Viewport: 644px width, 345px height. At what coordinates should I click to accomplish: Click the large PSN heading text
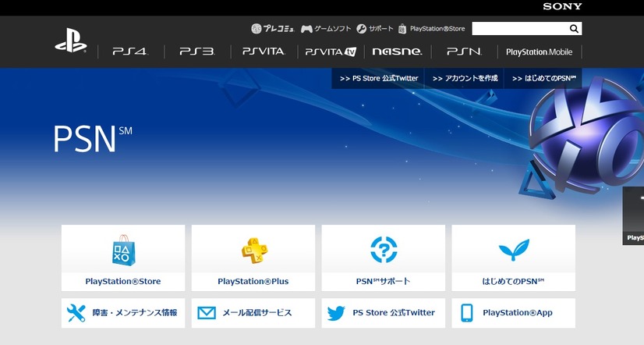[93, 139]
